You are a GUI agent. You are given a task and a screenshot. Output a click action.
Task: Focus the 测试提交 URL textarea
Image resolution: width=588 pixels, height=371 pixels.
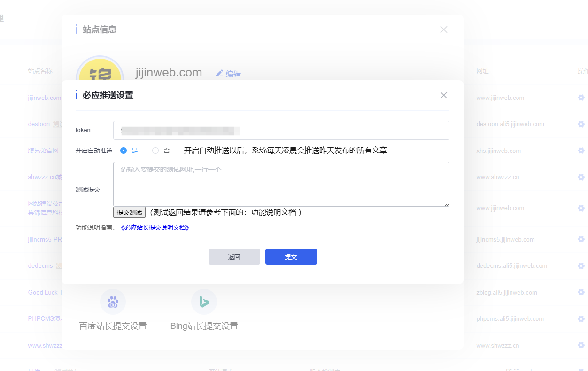281,184
